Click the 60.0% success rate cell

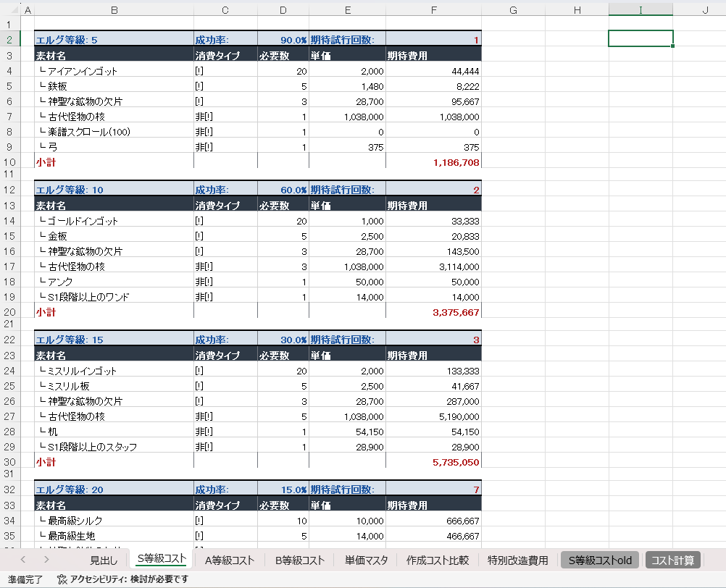tap(283, 190)
